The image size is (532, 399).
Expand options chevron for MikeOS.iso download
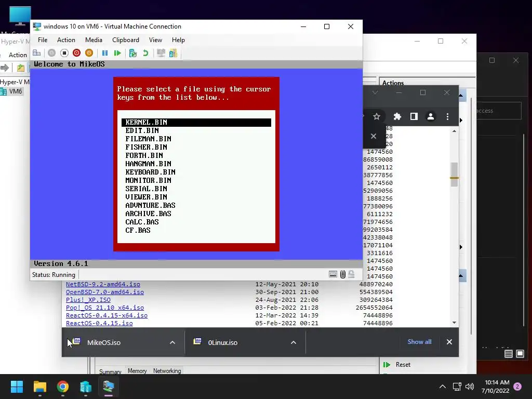pos(172,342)
